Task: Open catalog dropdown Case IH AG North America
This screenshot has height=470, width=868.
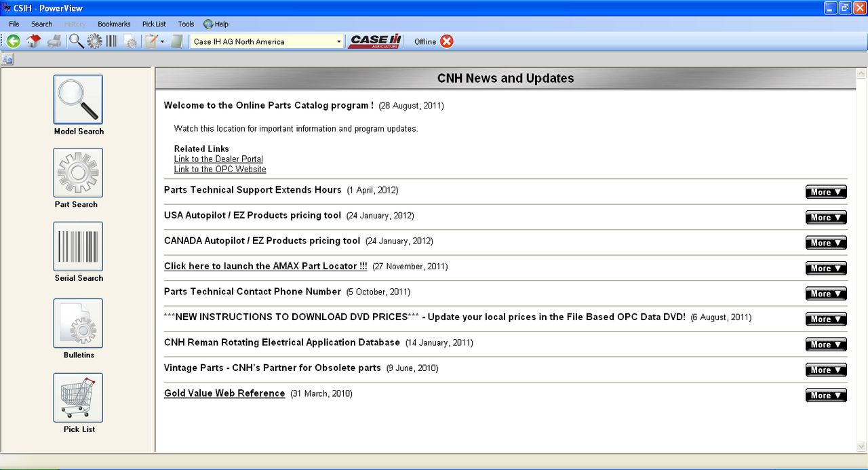Action: tap(267, 41)
